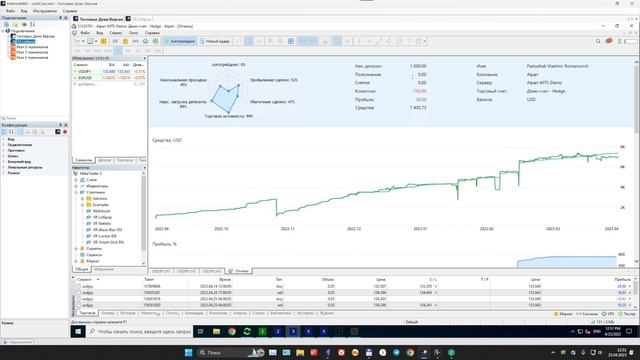Open the Файл menu in MetaTrader
The height and width of the screenshot is (360, 640).
[x=85, y=33]
